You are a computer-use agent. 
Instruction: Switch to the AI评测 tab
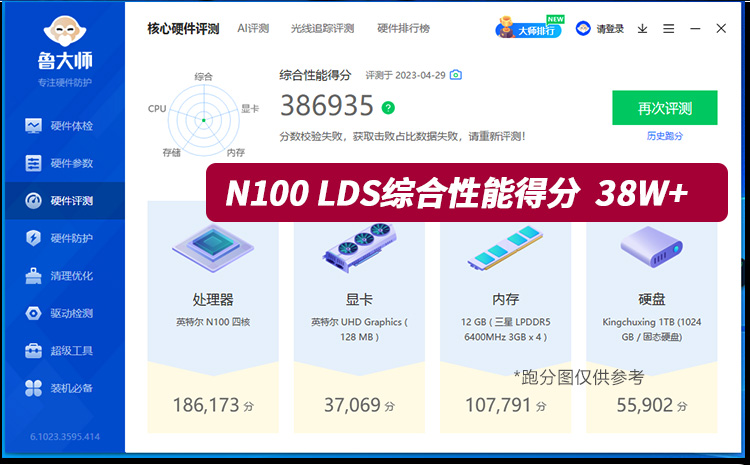253,28
